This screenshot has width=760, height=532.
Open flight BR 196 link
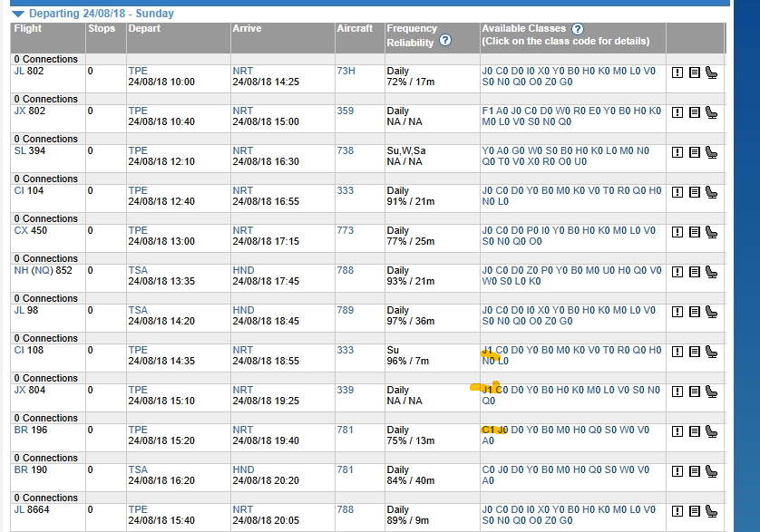point(31,430)
